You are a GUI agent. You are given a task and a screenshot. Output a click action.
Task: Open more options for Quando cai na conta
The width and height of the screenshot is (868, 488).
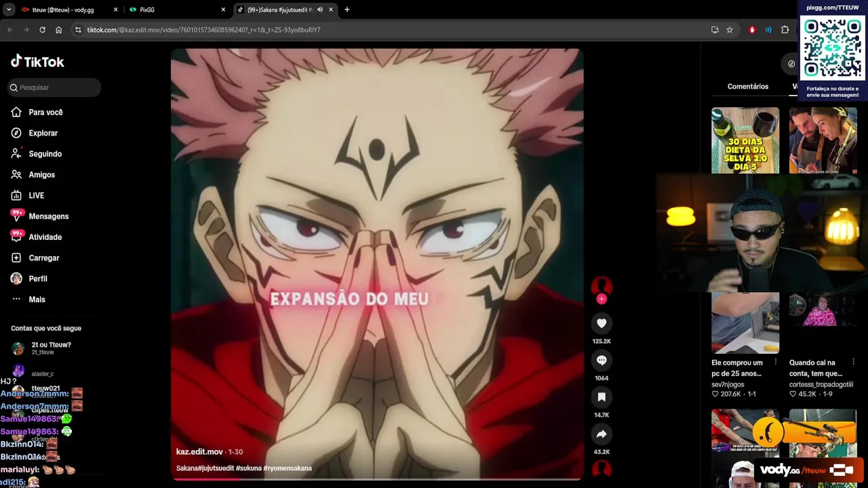pyautogui.click(x=853, y=362)
